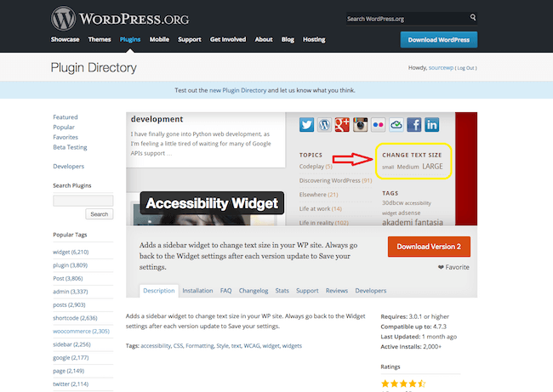Click the Download WordPress button

point(439,40)
